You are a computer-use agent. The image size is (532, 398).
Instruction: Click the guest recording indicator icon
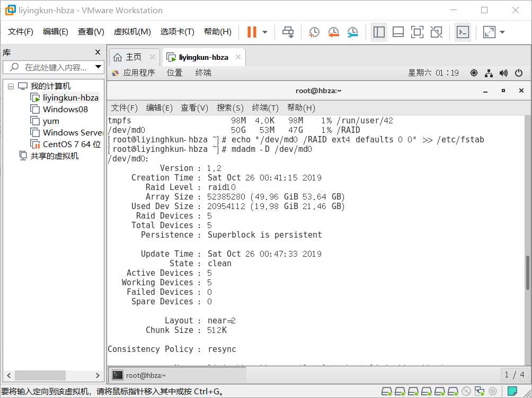474,73
